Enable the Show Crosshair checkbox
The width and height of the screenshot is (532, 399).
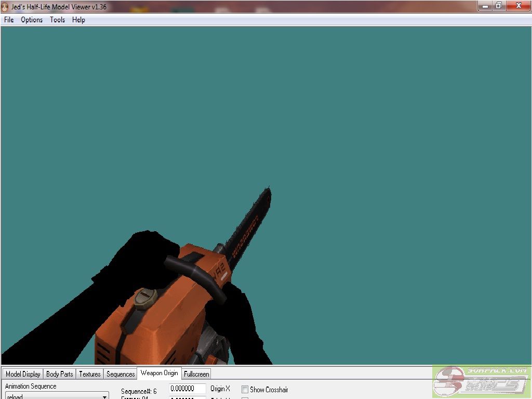coord(245,390)
